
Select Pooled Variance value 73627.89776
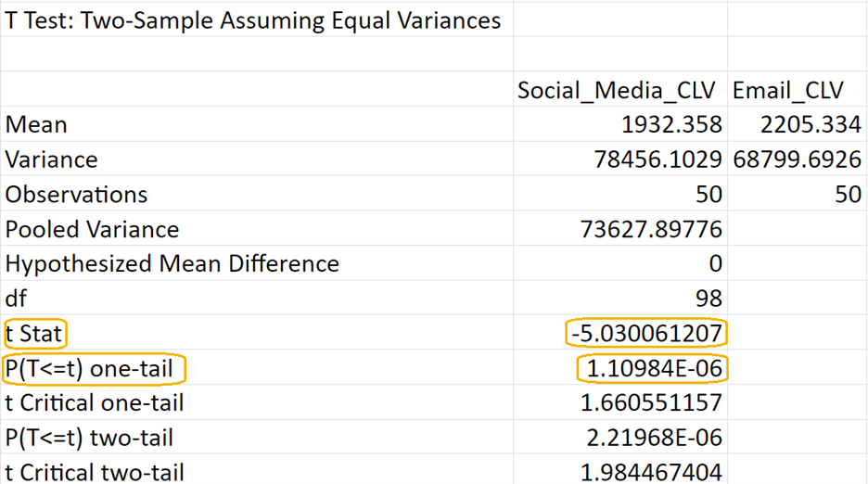tap(650, 229)
